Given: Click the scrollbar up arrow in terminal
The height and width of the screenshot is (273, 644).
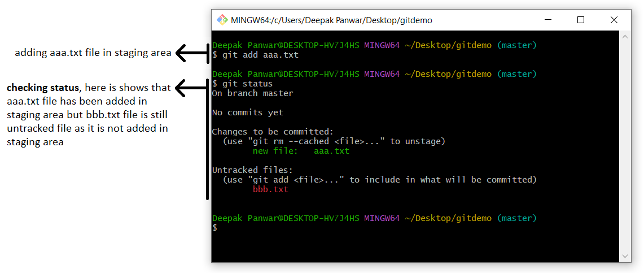Looking at the screenshot, I should point(625,36).
